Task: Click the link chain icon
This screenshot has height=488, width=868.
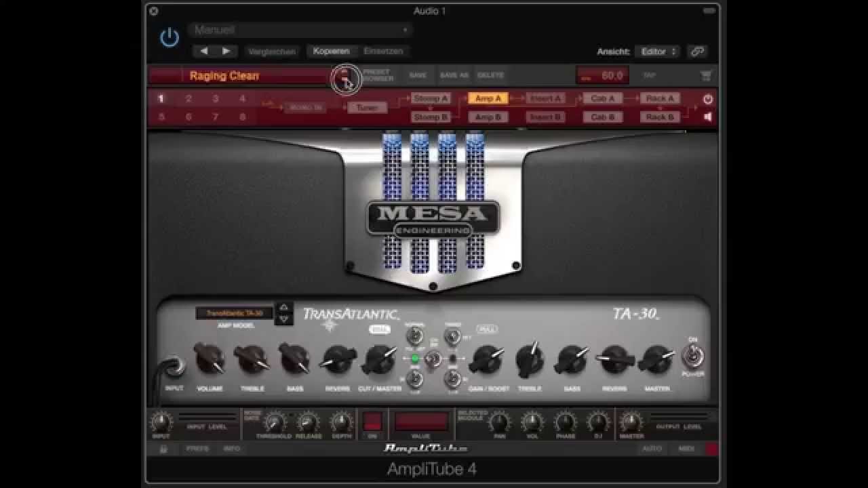Action: tap(696, 52)
